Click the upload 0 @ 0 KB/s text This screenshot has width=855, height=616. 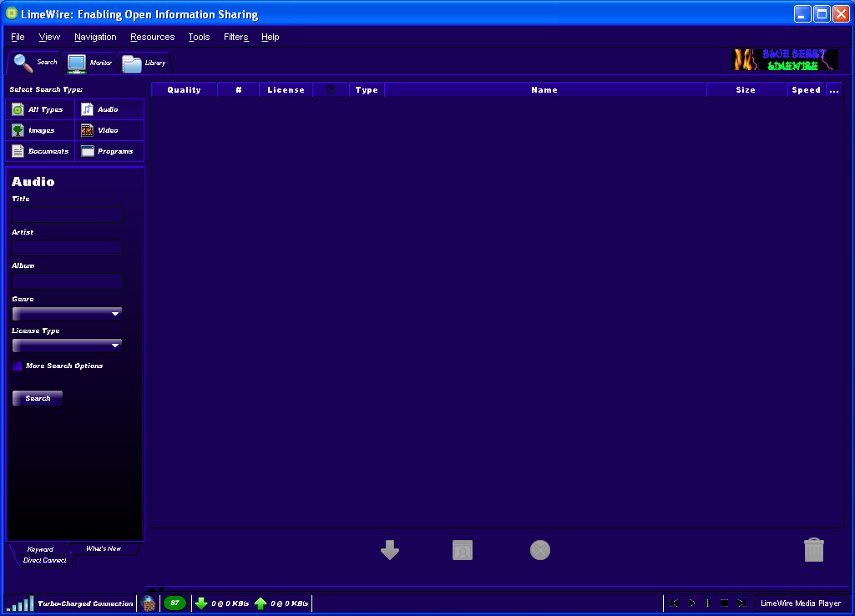[x=290, y=603]
